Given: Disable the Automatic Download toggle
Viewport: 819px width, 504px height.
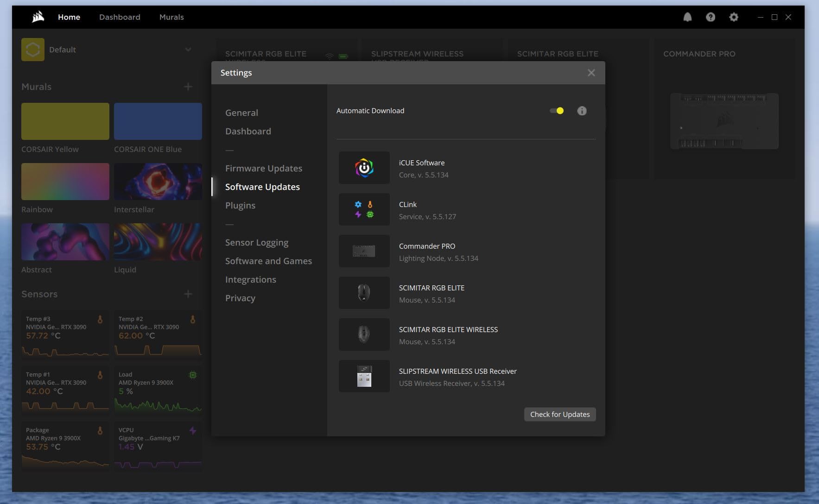Looking at the screenshot, I should coord(556,111).
